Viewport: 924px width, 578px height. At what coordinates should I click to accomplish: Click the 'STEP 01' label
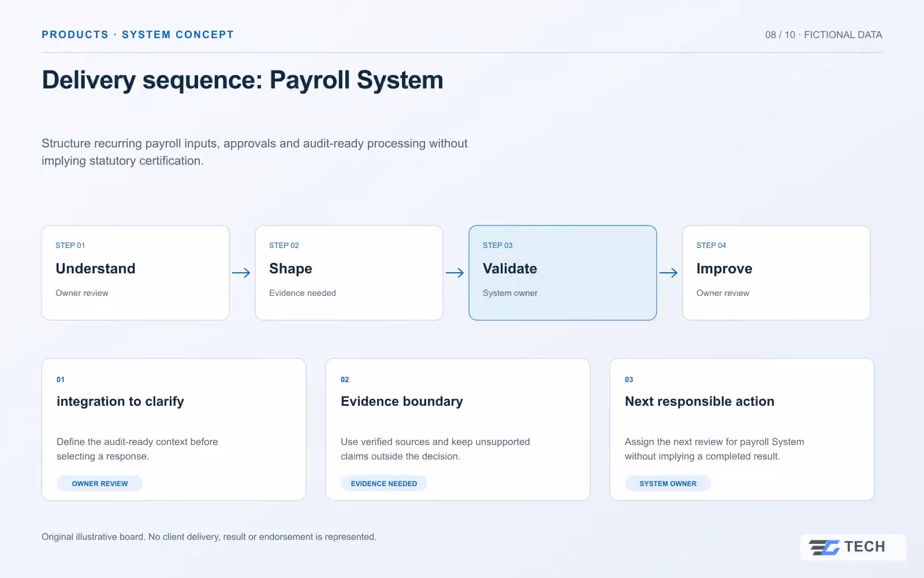click(70, 246)
